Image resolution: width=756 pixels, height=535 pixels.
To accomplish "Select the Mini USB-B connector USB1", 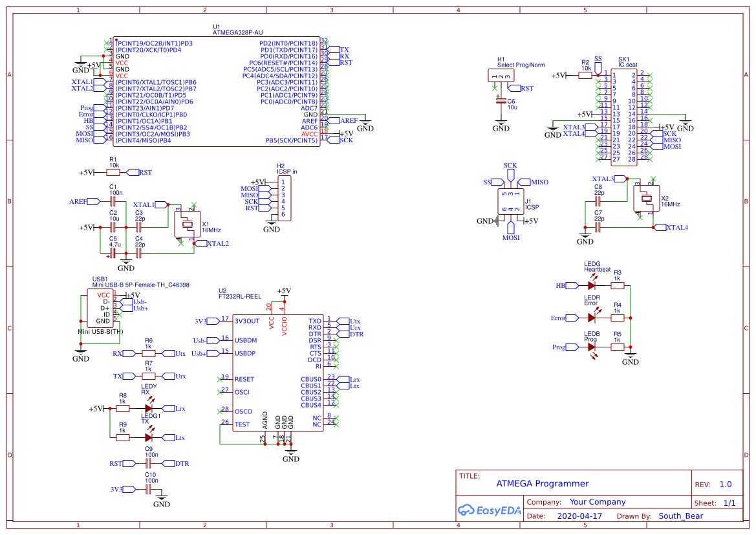I will coord(100,307).
